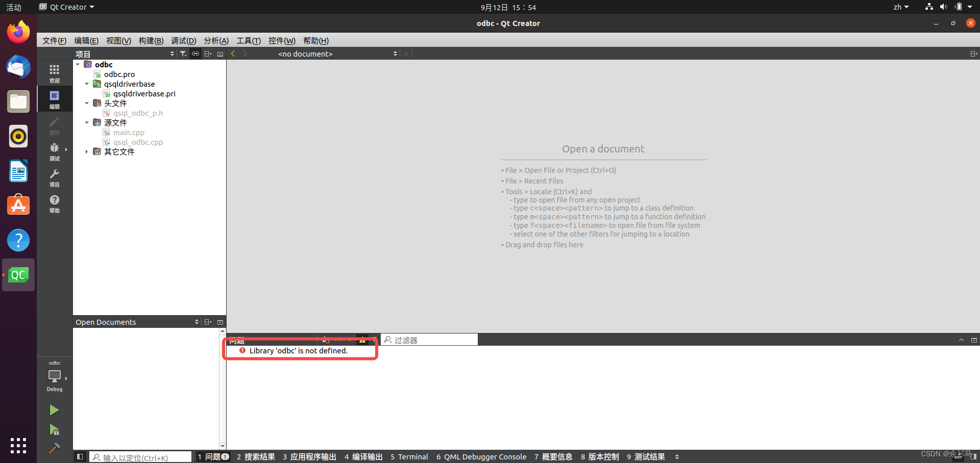Open Rhythmbox from the dock
The height and width of the screenshot is (463, 980).
click(x=18, y=136)
